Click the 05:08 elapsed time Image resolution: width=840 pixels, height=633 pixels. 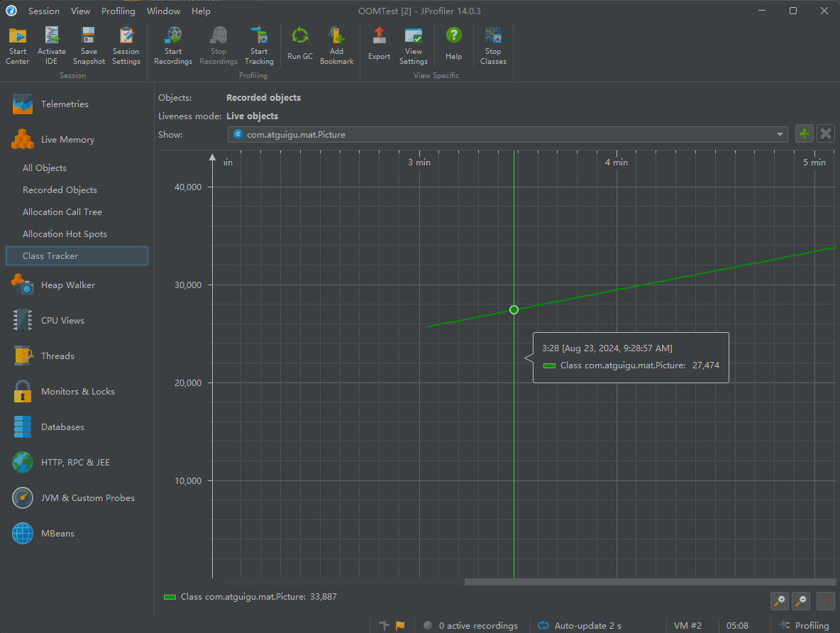click(737, 625)
